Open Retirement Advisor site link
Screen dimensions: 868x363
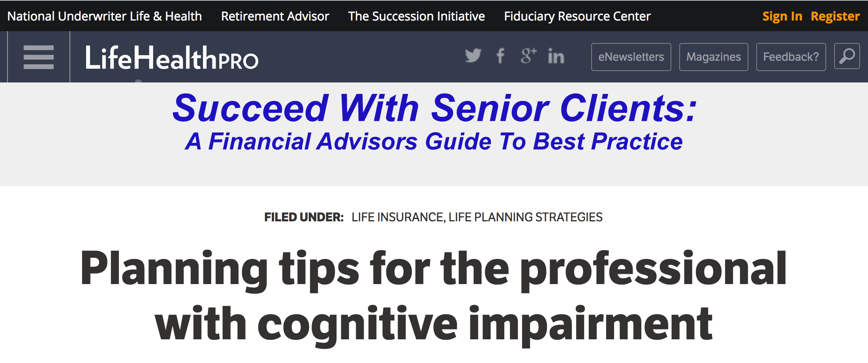click(275, 16)
